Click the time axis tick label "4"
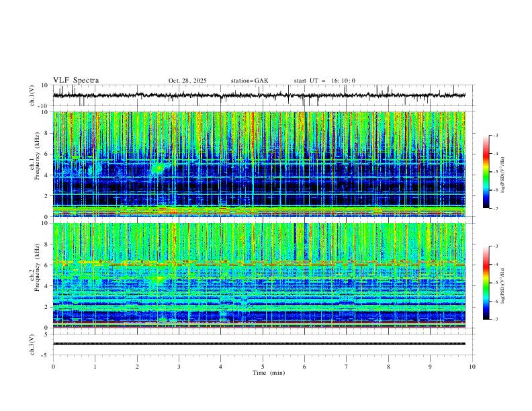The height and width of the screenshot is (411, 532). (x=221, y=367)
